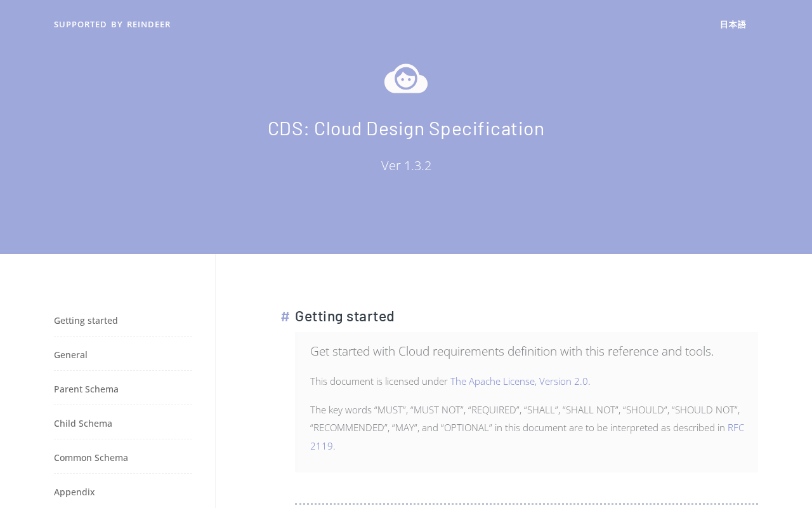Switch language to 日本語
The height and width of the screenshot is (508, 812).
tap(733, 24)
